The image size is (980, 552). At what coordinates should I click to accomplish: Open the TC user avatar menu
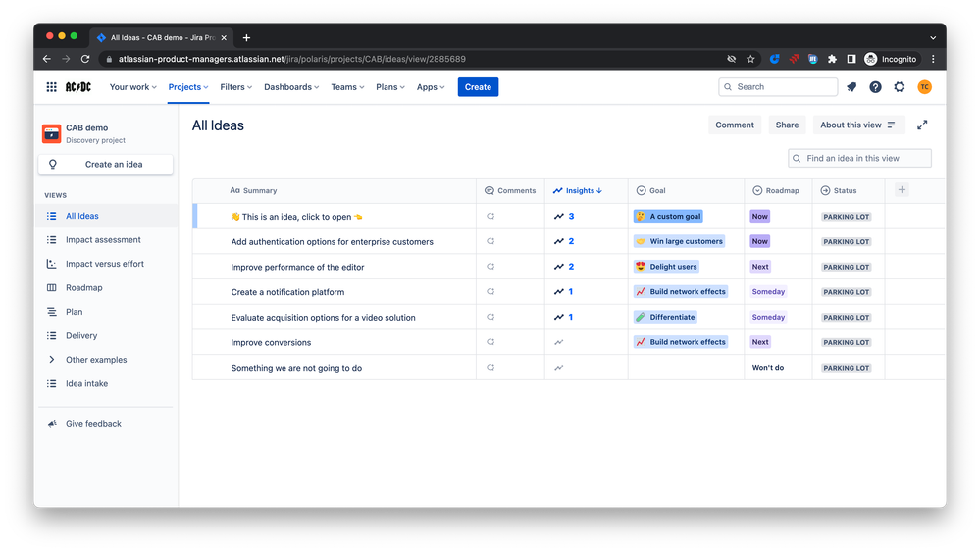[x=924, y=87]
